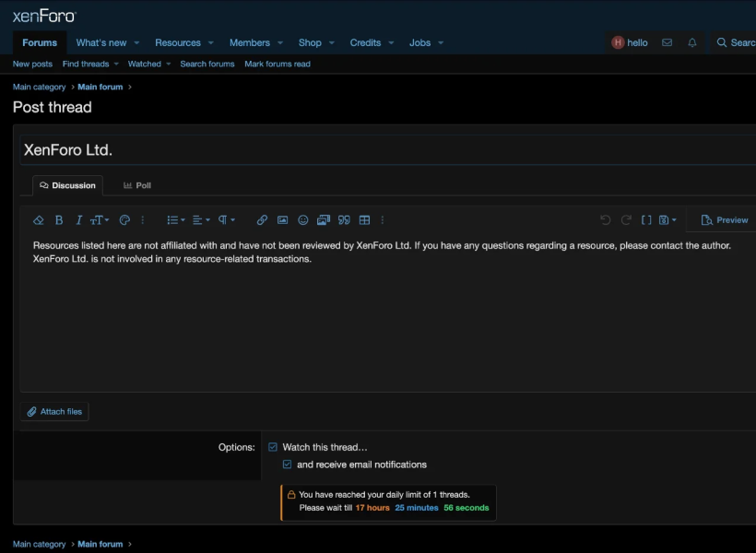The image size is (756, 553).
Task: Open the list options dropdown
Action: [x=175, y=220]
